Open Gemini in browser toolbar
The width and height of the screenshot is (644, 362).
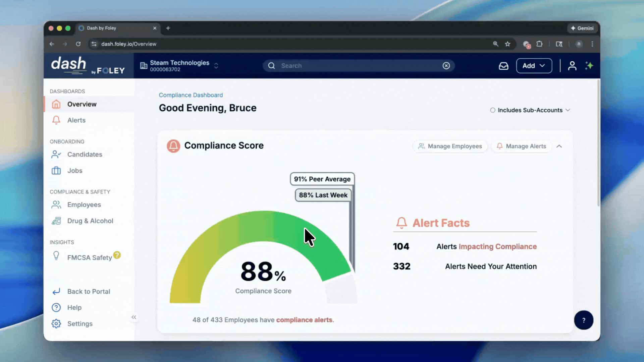(x=582, y=28)
